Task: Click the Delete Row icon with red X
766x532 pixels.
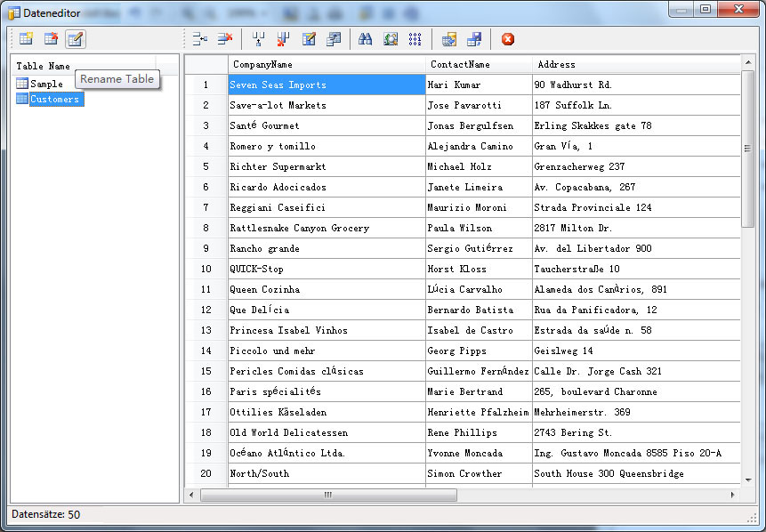Action: tap(225, 39)
